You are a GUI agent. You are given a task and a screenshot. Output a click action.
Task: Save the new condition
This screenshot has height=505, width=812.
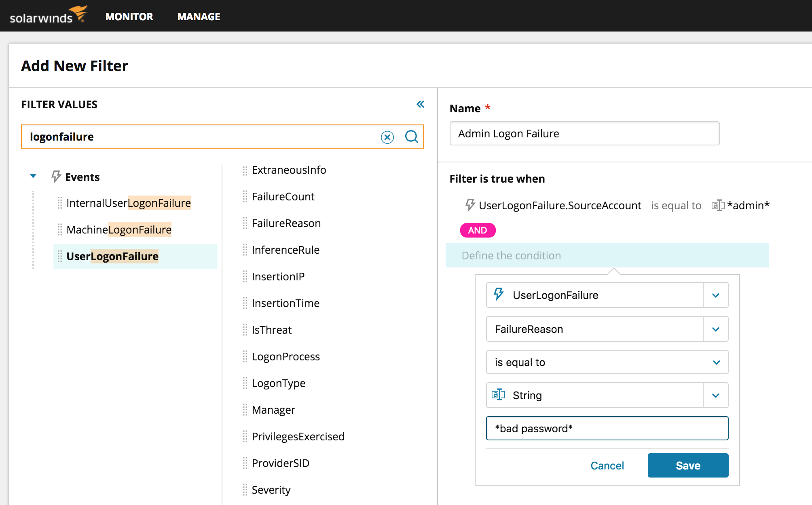[687, 465]
